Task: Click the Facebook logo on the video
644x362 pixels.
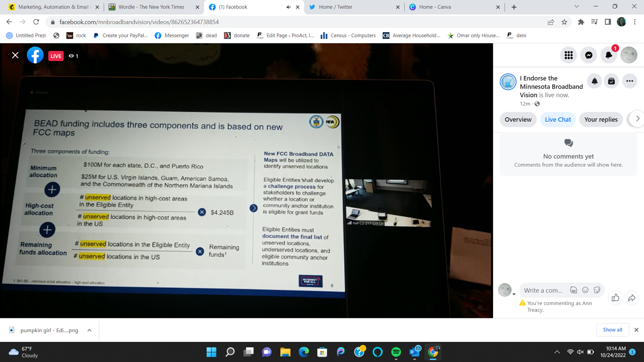Action: pos(35,55)
